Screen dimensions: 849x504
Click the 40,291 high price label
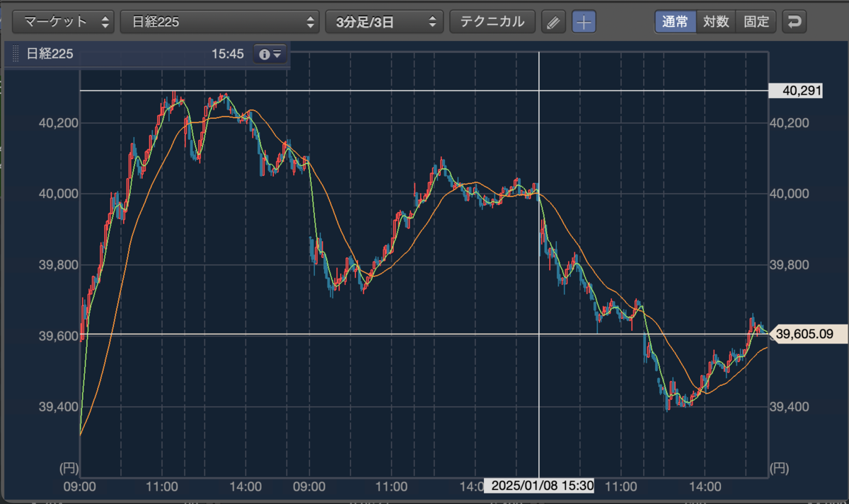click(x=796, y=90)
